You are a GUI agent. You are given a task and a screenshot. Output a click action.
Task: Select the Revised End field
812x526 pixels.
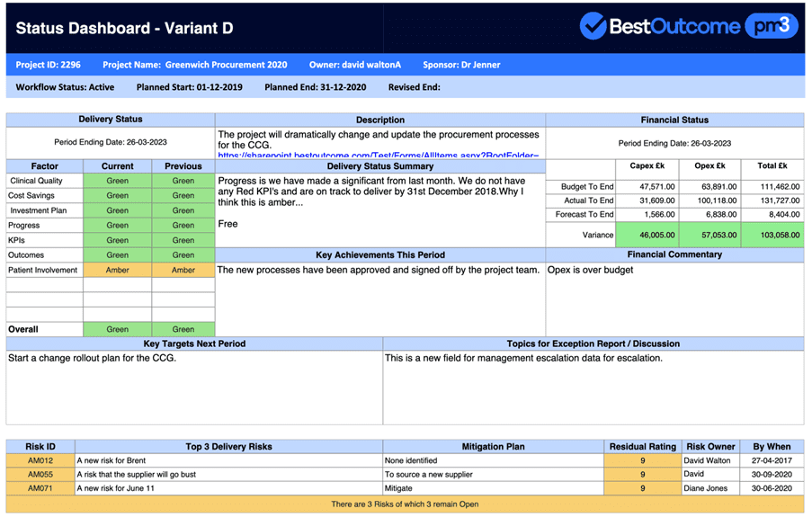coord(415,87)
